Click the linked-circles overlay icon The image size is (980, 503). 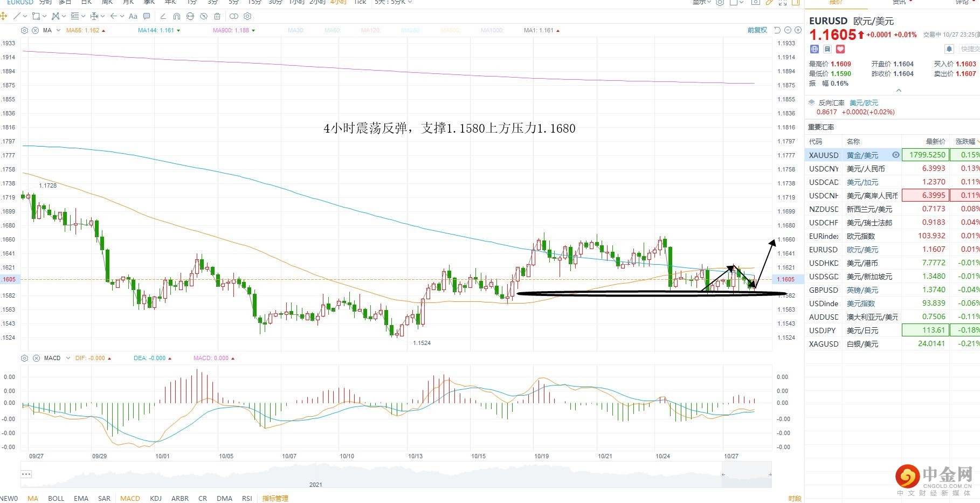[x=234, y=16]
